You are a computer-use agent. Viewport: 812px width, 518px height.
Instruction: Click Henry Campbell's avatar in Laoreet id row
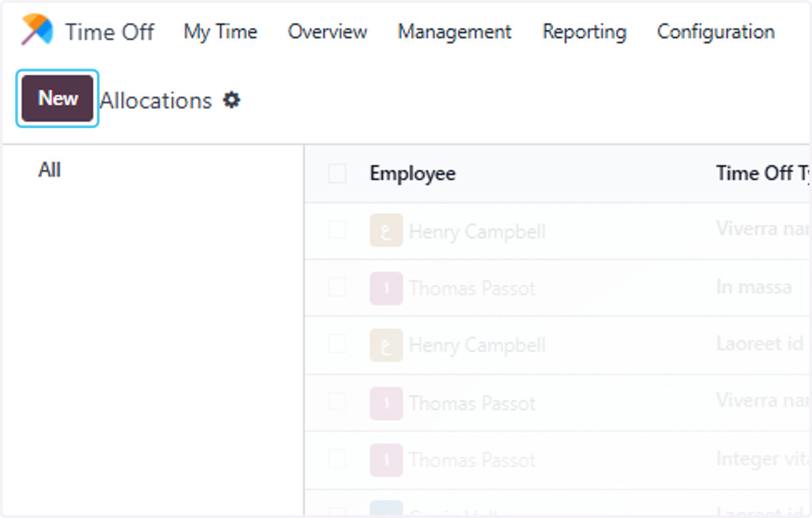pos(386,345)
